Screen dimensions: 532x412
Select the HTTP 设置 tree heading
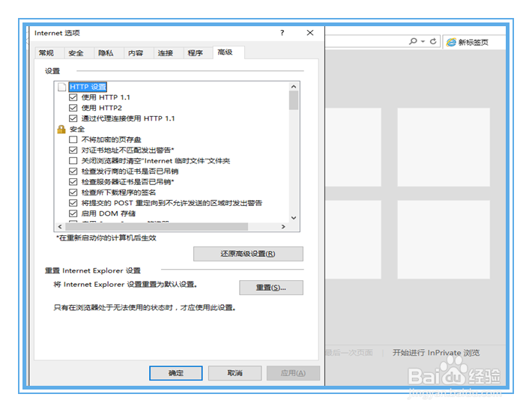88,87
